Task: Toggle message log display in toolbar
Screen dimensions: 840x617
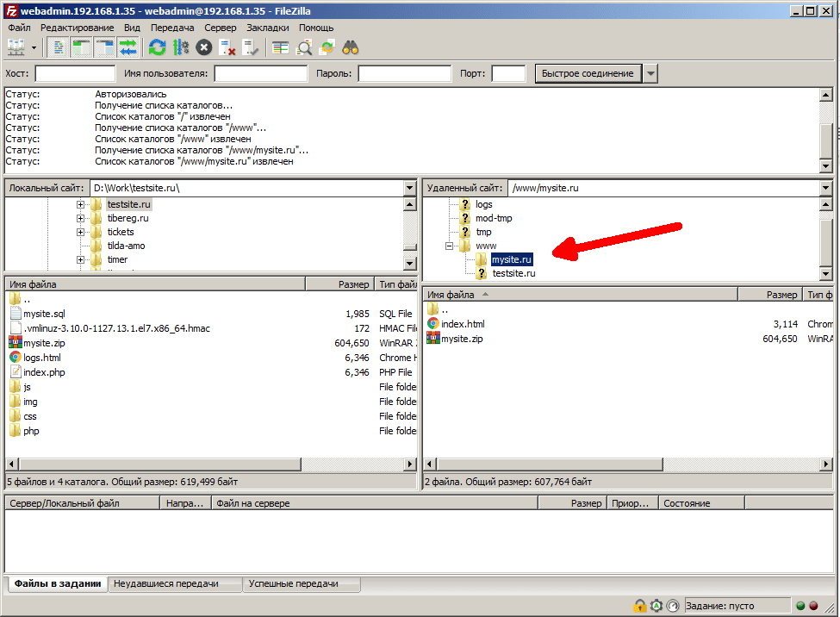Action: click(x=59, y=47)
